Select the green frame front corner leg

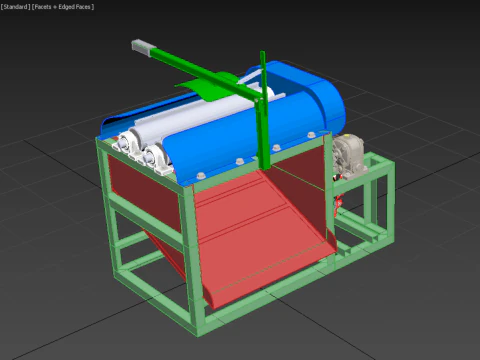point(196,260)
